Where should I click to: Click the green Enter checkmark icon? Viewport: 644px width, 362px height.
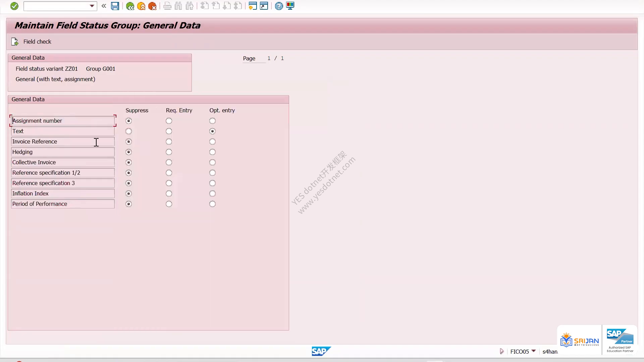coord(14,6)
